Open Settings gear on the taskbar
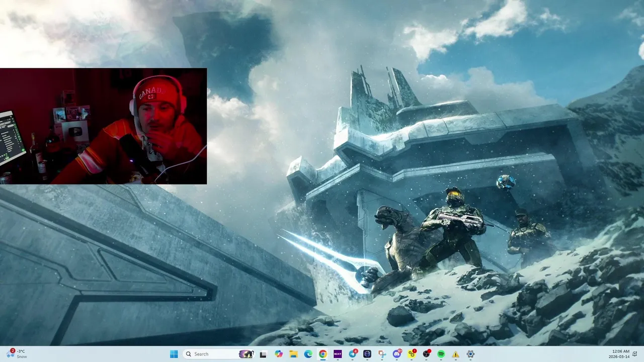This screenshot has height=362, width=644. click(x=470, y=354)
